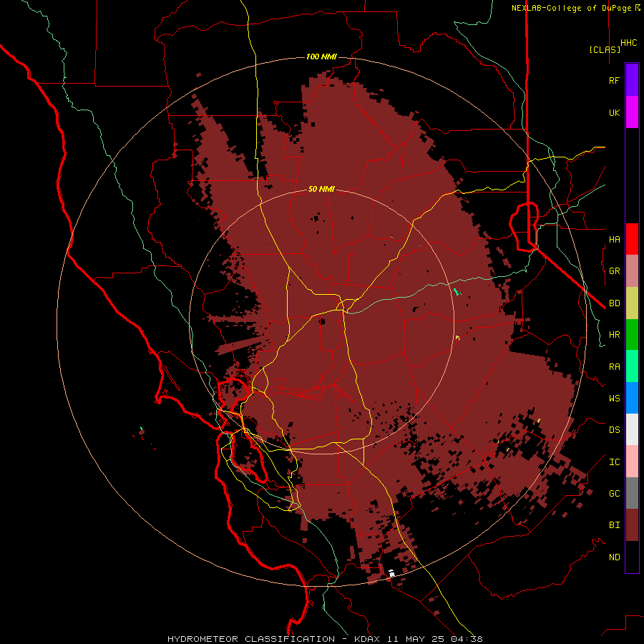
Task: Pick the RA light green legend swatch
Action: pos(632,366)
